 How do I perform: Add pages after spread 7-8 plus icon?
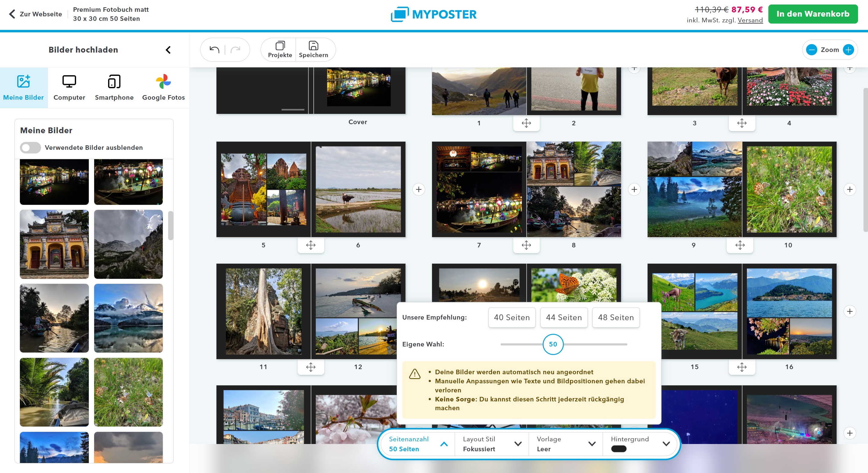(x=634, y=189)
